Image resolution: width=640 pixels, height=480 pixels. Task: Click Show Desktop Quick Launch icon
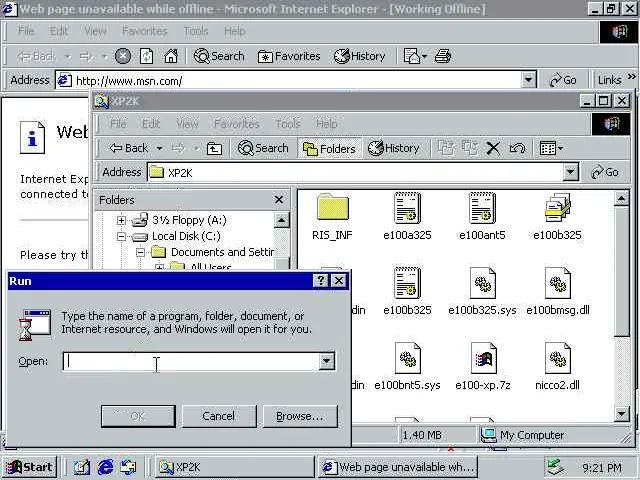(x=81, y=467)
